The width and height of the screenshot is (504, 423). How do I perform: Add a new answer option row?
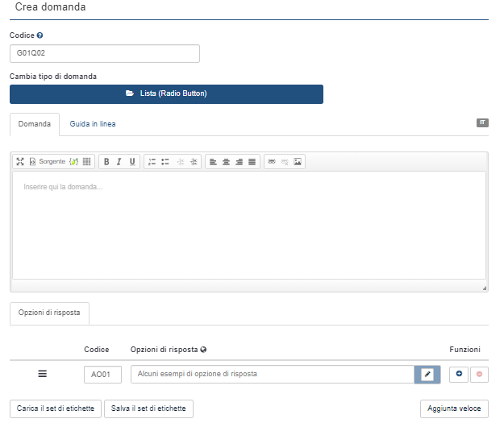pyautogui.click(x=458, y=375)
